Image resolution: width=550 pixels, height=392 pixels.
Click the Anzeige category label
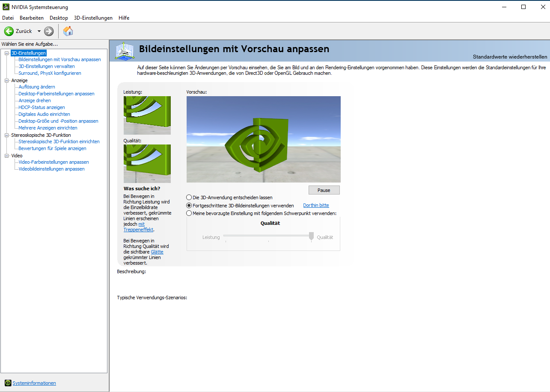[x=19, y=80]
